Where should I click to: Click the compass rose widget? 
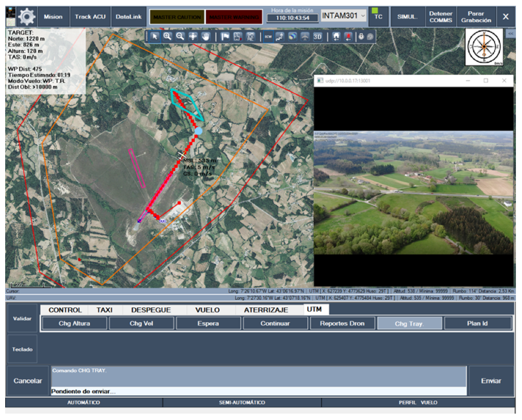484,47
